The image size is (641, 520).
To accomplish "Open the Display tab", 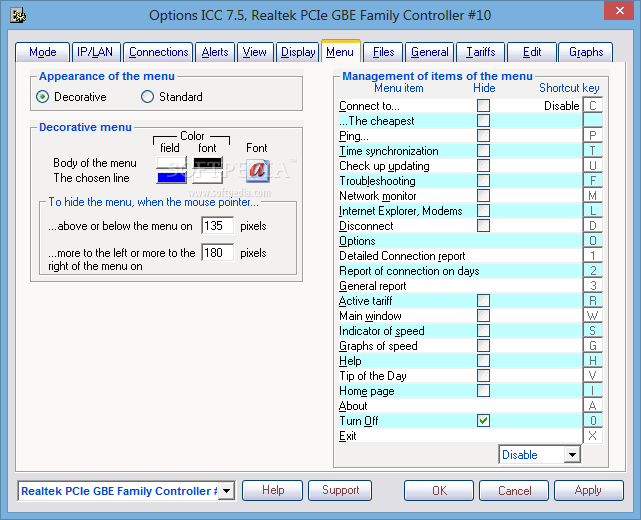I will click(x=298, y=52).
